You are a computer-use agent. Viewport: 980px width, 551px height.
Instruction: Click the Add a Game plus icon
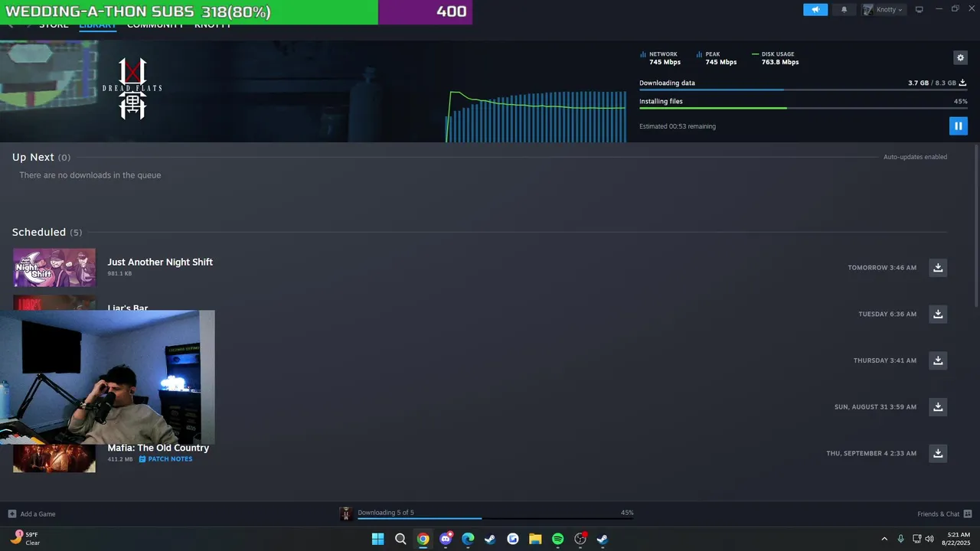click(x=11, y=514)
